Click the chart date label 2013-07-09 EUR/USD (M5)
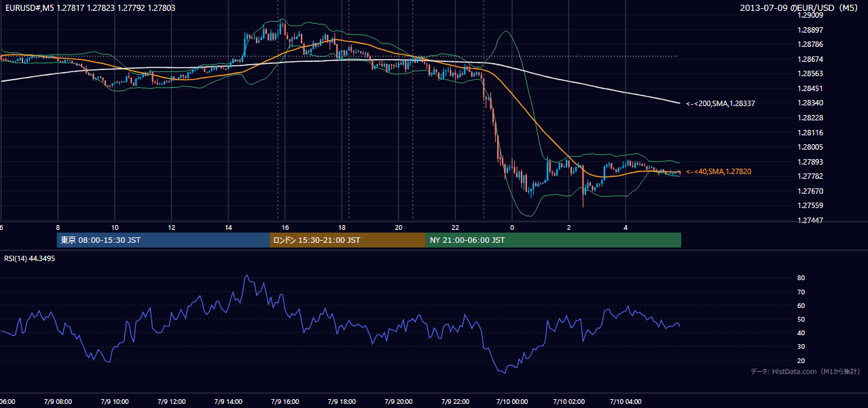 799,7
